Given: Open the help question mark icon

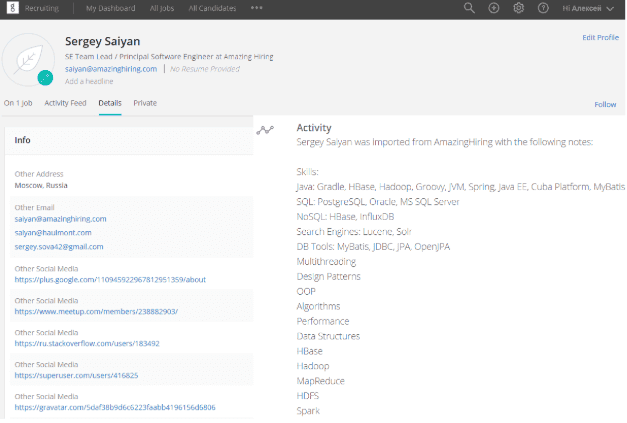Looking at the screenshot, I should pos(543,8).
